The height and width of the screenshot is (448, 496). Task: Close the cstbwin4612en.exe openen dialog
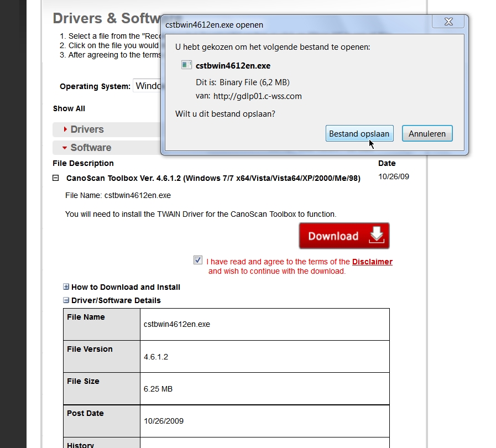(448, 22)
